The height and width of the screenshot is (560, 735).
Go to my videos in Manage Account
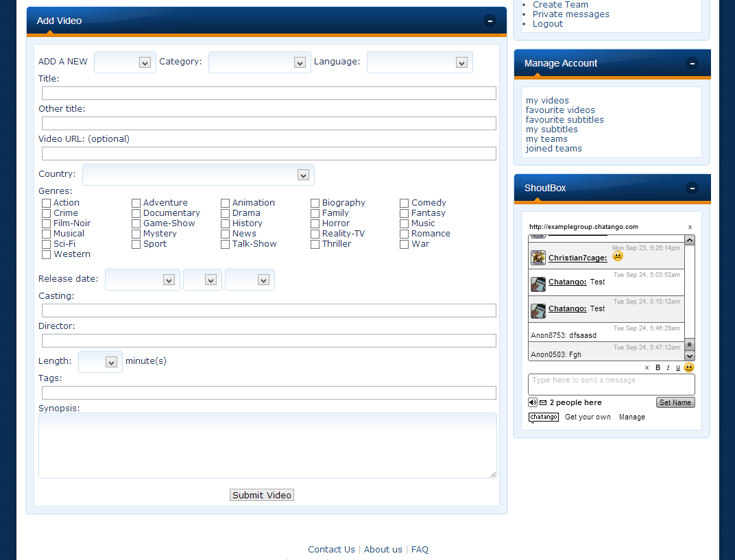coord(546,100)
